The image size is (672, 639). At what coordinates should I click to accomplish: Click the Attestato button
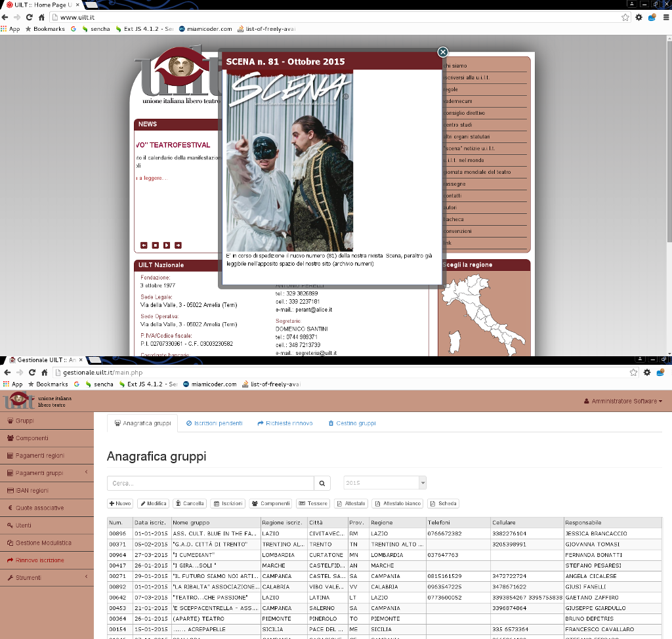click(x=351, y=504)
